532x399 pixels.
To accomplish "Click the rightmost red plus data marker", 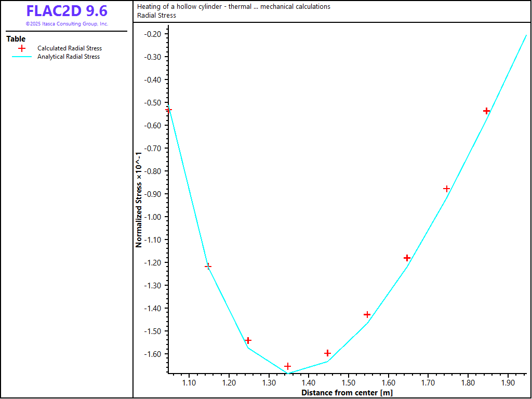I will pos(486,111).
